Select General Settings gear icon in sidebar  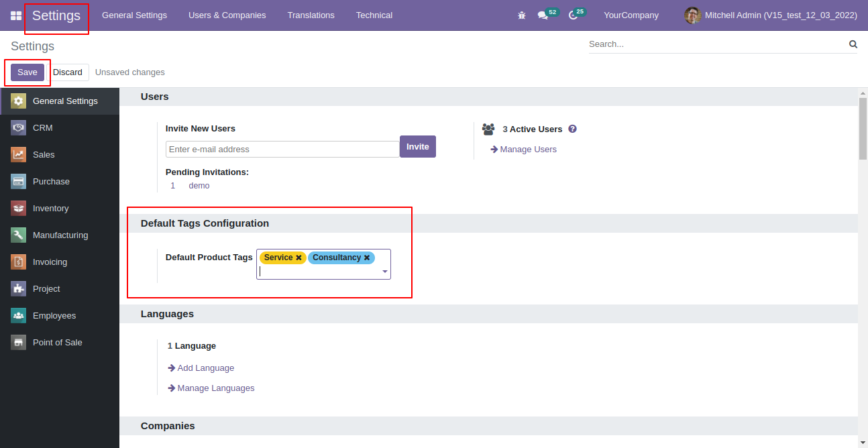[x=19, y=101]
